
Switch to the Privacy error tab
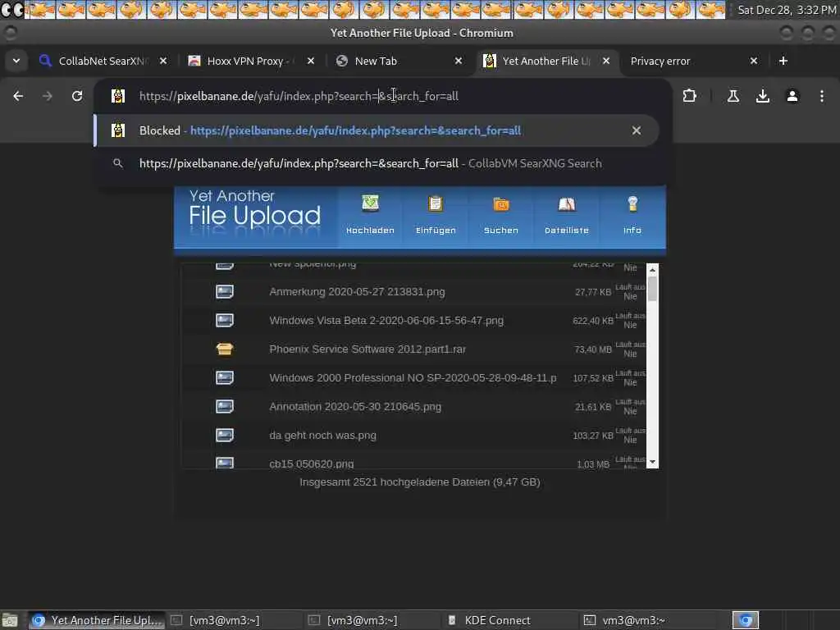coord(693,61)
